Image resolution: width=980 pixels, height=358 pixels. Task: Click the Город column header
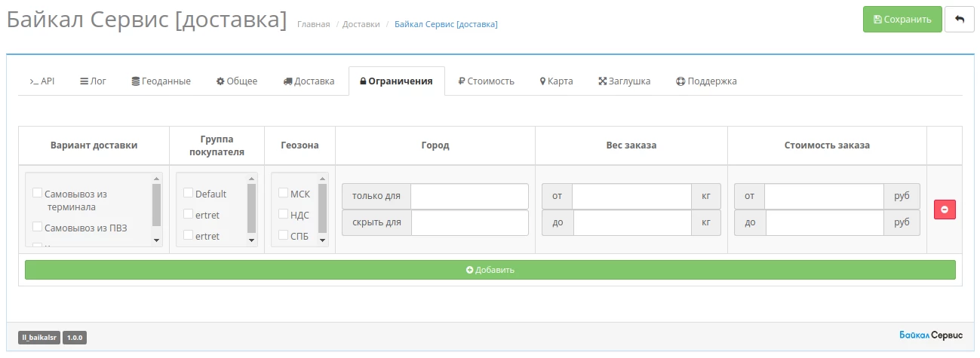pyautogui.click(x=435, y=145)
